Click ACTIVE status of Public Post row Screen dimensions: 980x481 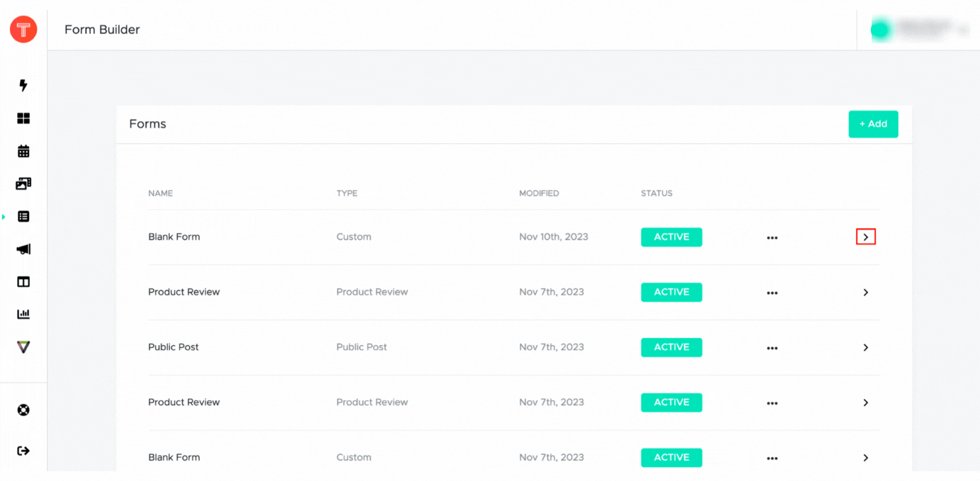[671, 347]
